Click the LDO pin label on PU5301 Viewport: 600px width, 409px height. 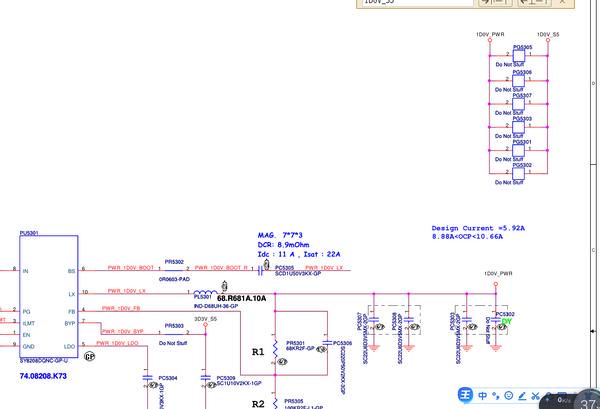[x=70, y=347]
